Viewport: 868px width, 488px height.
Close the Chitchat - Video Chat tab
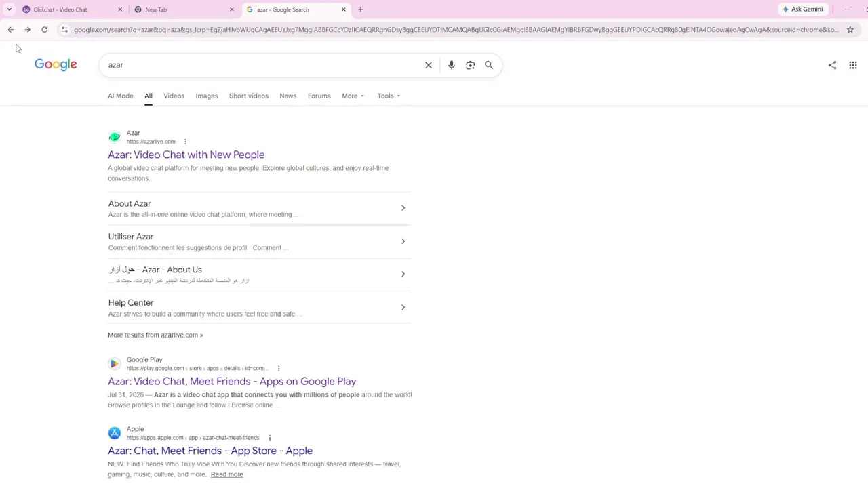click(120, 9)
